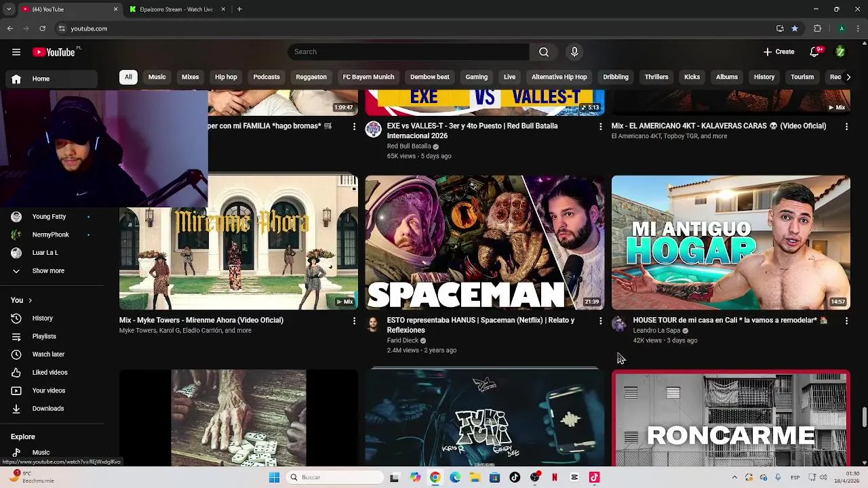Select the All filter chip
Screen dimensions: 868x488
pos(128,77)
